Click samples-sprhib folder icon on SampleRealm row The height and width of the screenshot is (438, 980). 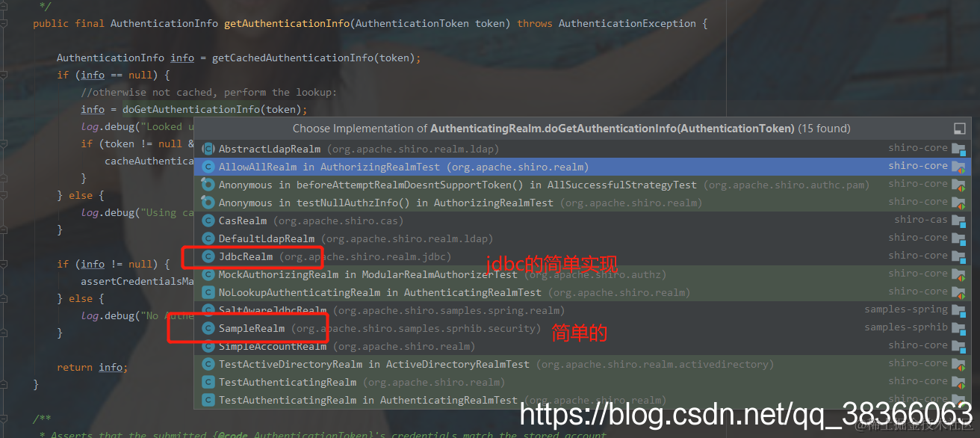pyautogui.click(x=958, y=328)
